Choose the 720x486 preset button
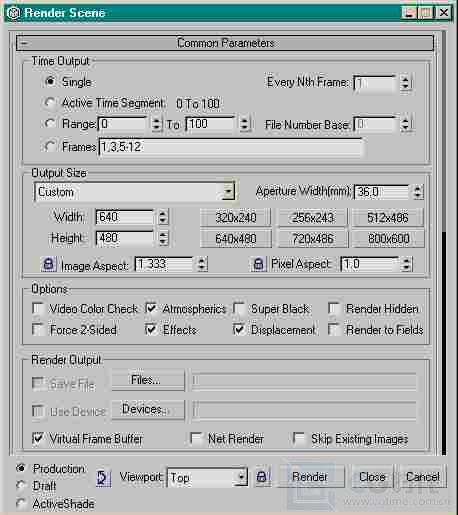This screenshot has width=458, height=515. click(313, 239)
